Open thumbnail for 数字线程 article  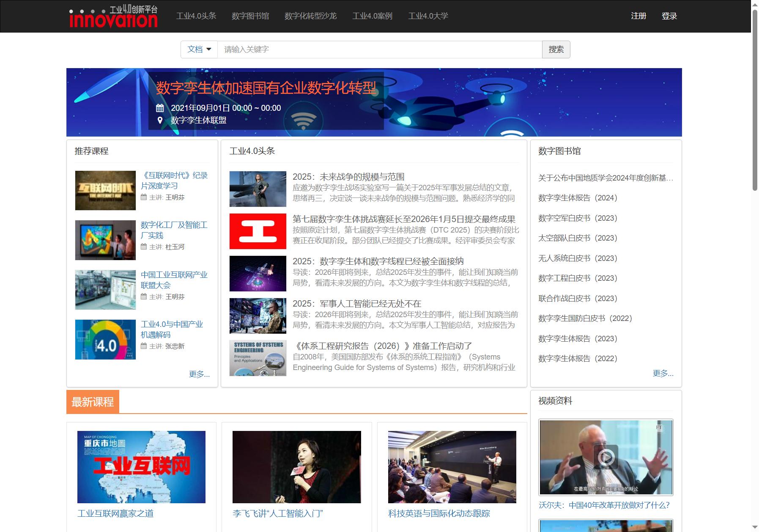pos(258,274)
